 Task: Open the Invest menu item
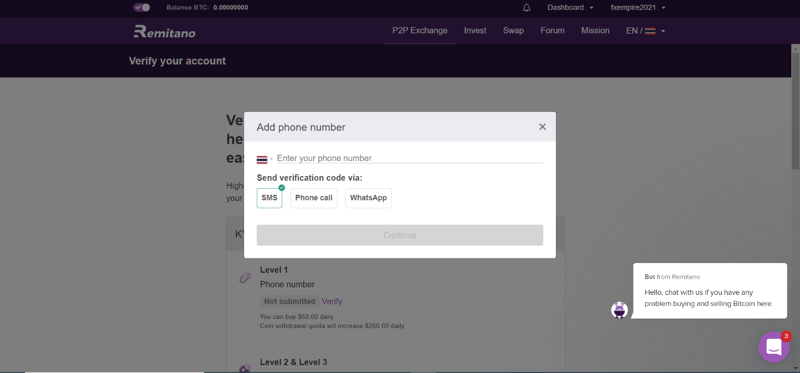coord(475,31)
